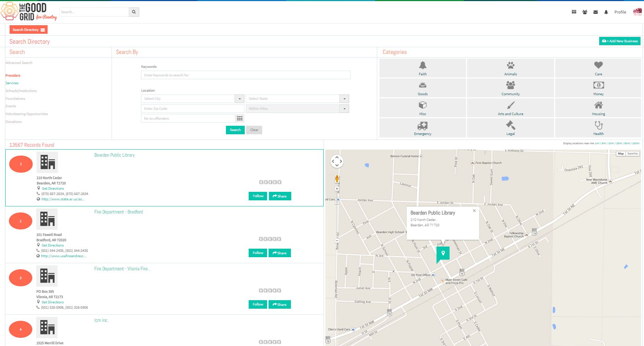This screenshot has height=346, width=644.
Task: Expand the Select City dropdown
Action: 239,99
